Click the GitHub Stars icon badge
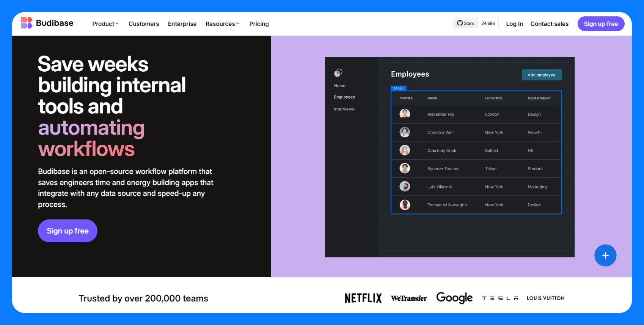Screen dimensions: 644x325 [x=465, y=23]
